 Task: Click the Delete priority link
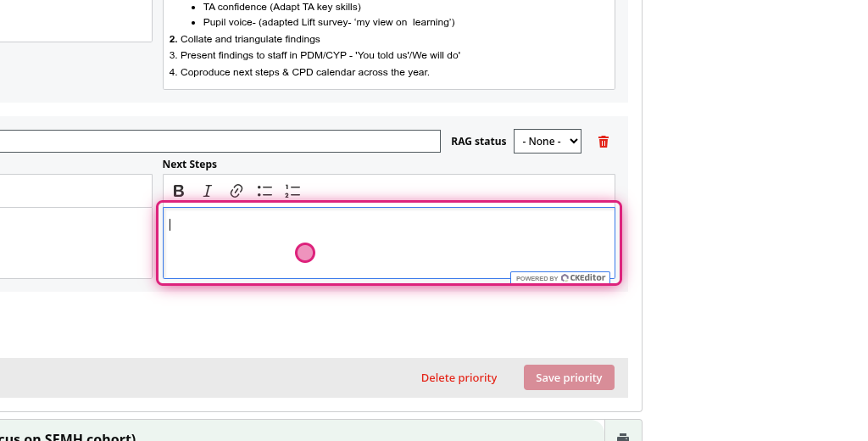[459, 378]
